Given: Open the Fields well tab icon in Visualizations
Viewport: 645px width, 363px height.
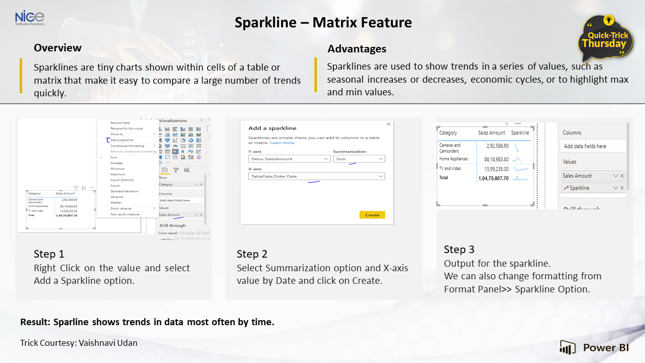Looking at the screenshot, I should pos(165,170).
